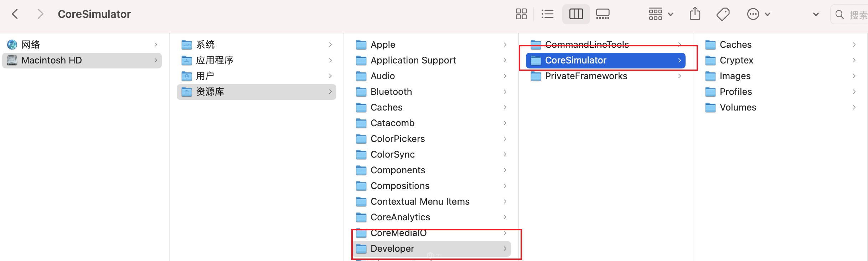868x261 pixels.
Task: Select the Contextual Menu Items folder
Action: pos(431,201)
